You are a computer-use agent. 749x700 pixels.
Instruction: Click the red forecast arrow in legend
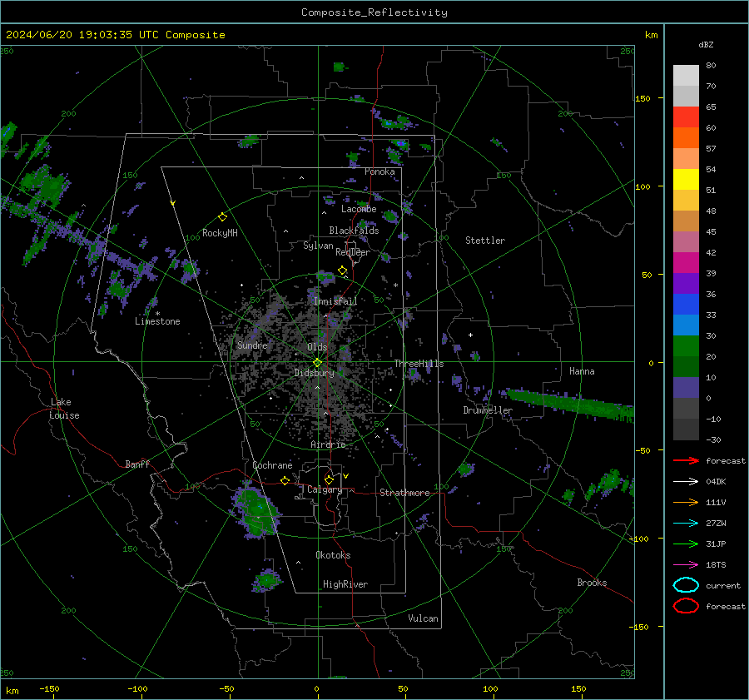pyautogui.click(x=686, y=460)
